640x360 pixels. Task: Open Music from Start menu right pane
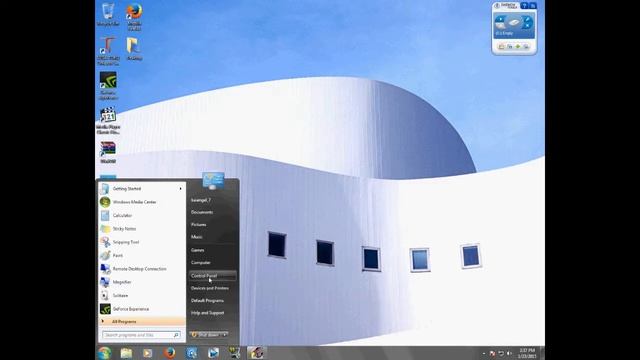click(x=212, y=237)
